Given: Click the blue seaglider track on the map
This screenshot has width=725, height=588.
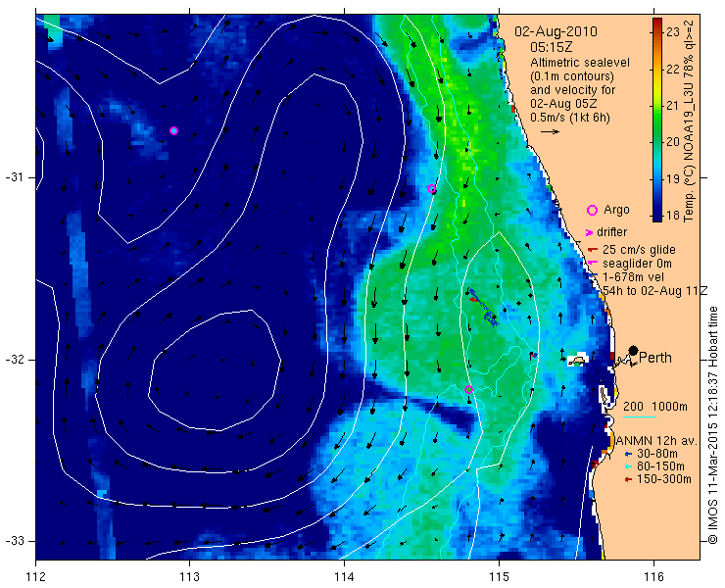Looking at the screenshot, I should (484, 308).
